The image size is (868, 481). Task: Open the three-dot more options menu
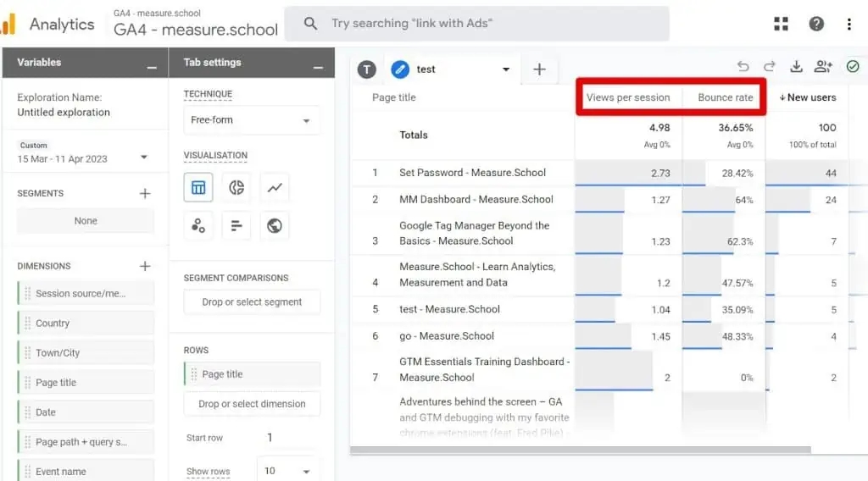(x=849, y=24)
